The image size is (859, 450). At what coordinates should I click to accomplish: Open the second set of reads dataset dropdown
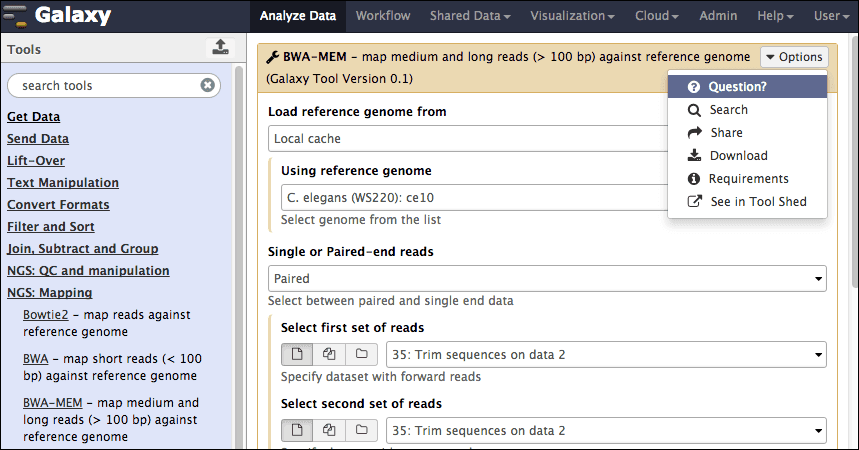pyautogui.click(x=606, y=431)
